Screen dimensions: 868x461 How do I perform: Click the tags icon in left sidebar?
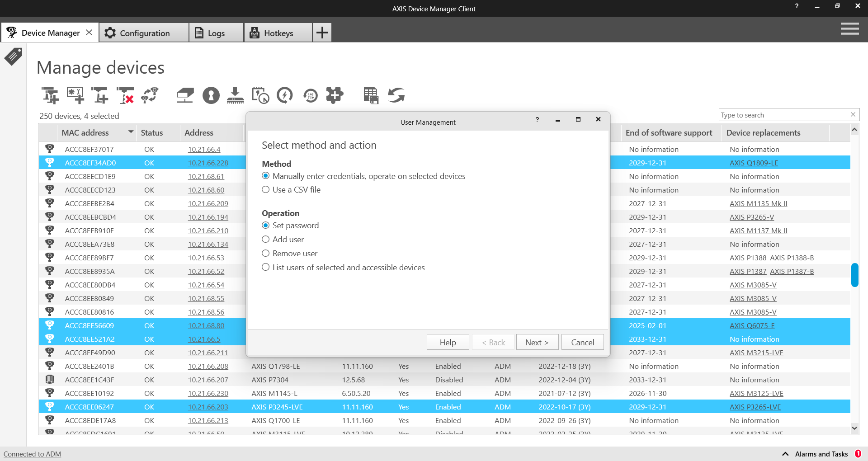tap(13, 56)
